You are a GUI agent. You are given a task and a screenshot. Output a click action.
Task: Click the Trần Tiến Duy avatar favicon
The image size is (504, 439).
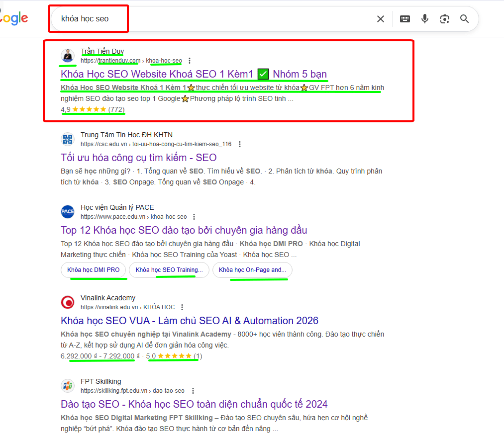pyautogui.click(x=67, y=55)
